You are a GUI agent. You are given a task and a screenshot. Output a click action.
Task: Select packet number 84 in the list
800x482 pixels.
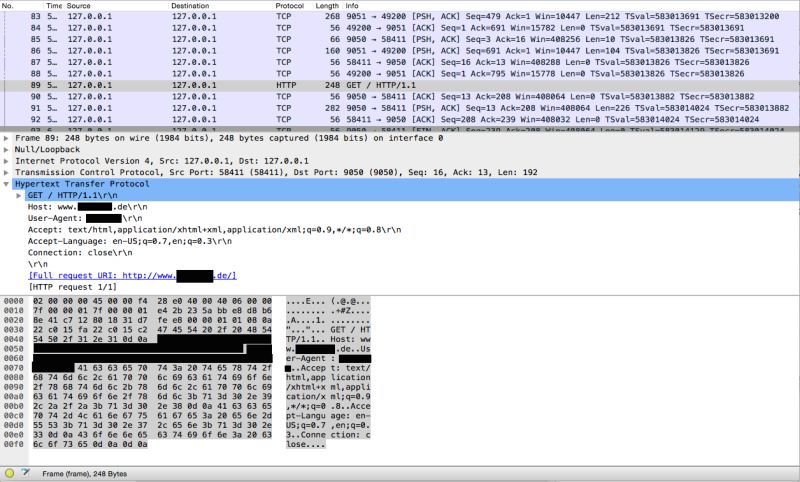(x=400, y=28)
